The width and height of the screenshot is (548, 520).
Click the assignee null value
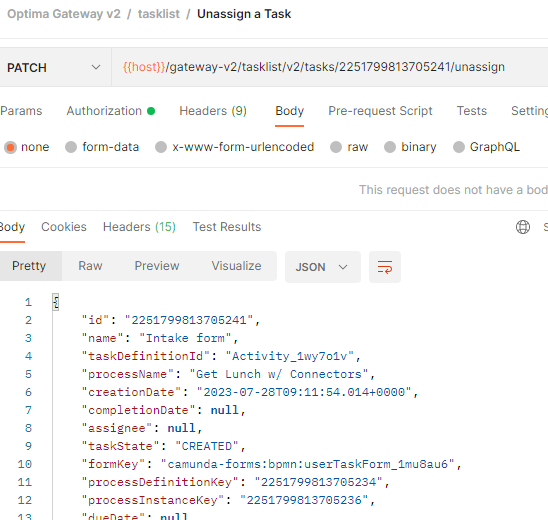coord(181,428)
